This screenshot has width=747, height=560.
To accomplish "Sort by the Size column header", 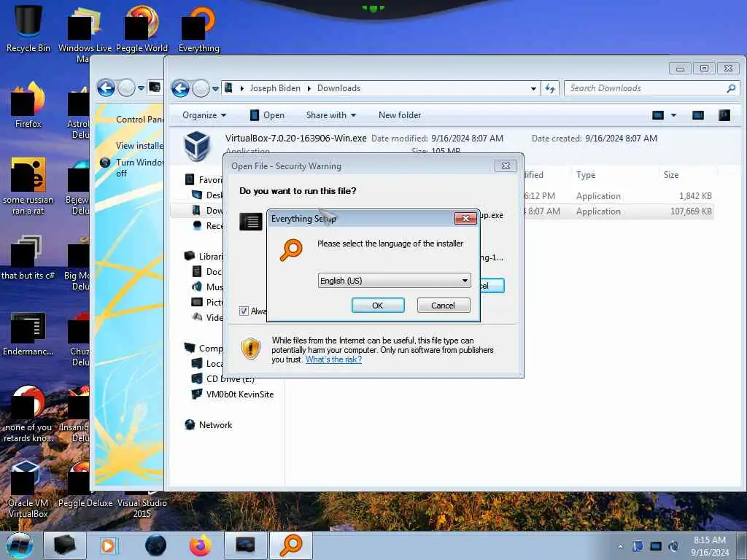I will [671, 175].
